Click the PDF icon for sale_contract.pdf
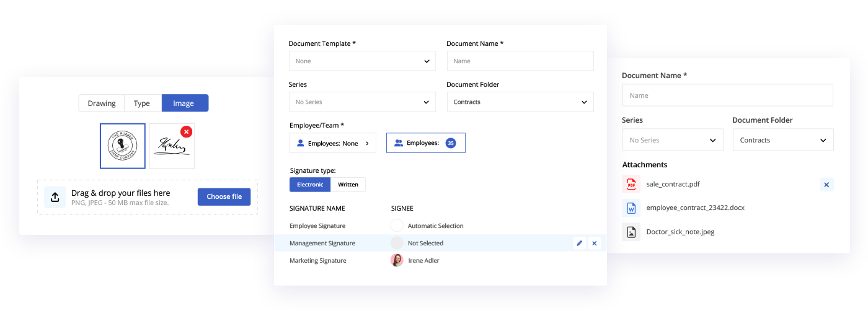This screenshot has width=868, height=311. (x=631, y=185)
